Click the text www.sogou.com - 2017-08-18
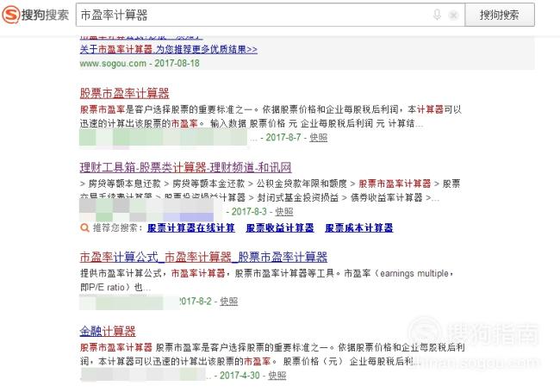Screen dimensions: 560x392 (x=140, y=63)
